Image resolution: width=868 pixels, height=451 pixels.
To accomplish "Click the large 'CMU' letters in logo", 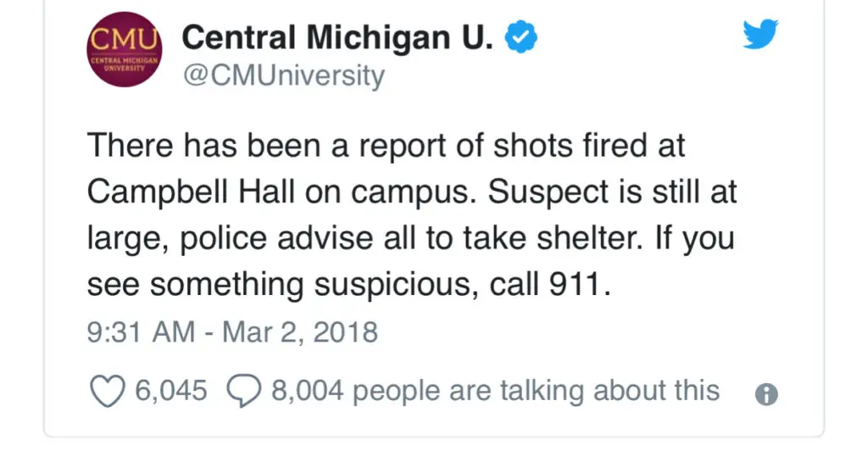I will [x=125, y=38].
